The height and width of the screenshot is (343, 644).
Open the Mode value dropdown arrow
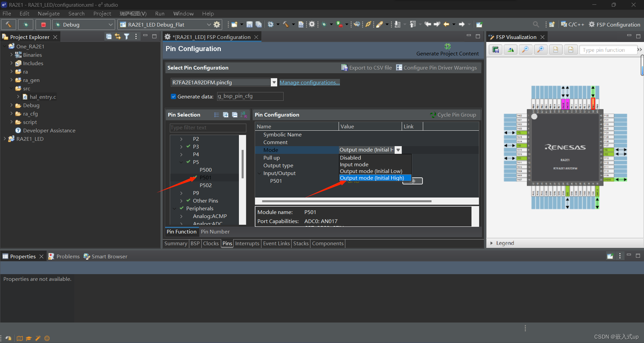click(398, 150)
